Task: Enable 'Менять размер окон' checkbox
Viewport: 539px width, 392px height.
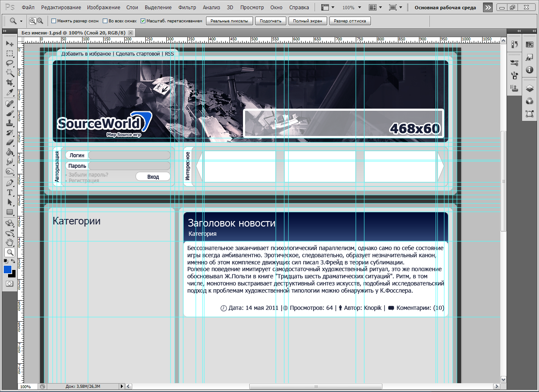Action: [x=53, y=21]
